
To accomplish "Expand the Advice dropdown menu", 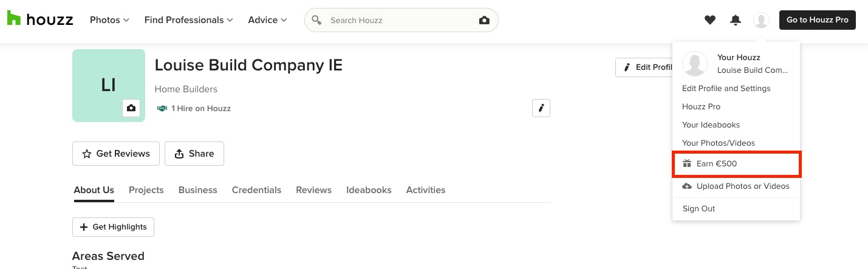I will click(267, 20).
